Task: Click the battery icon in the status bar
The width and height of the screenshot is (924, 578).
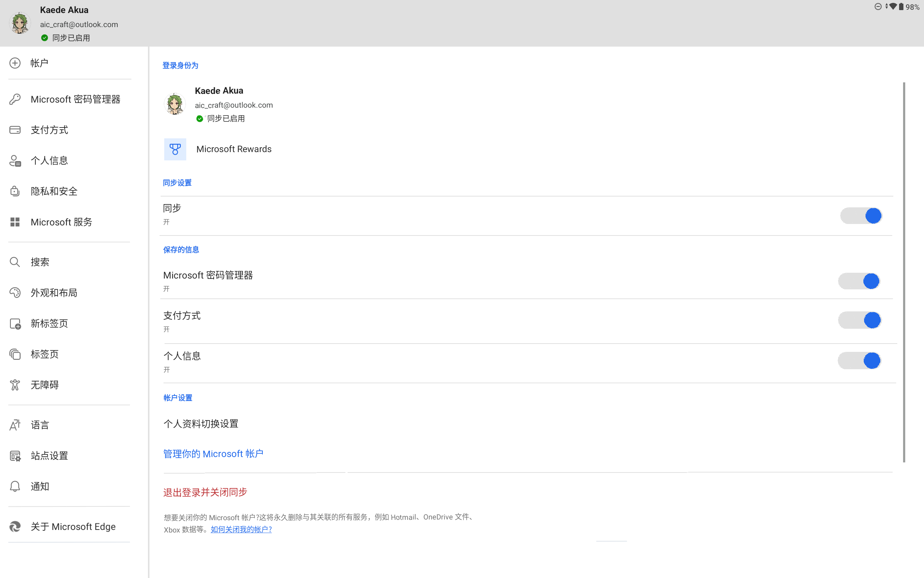Action: pos(901,7)
